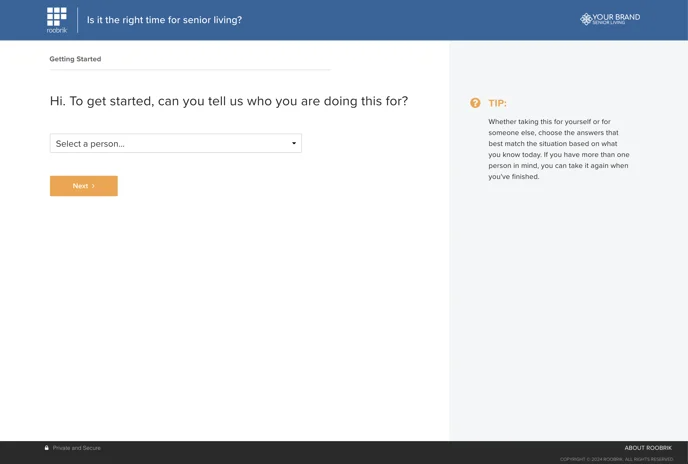Click the Your Brand Senior Living logo
The image size is (688, 464).
[x=610, y=19]
